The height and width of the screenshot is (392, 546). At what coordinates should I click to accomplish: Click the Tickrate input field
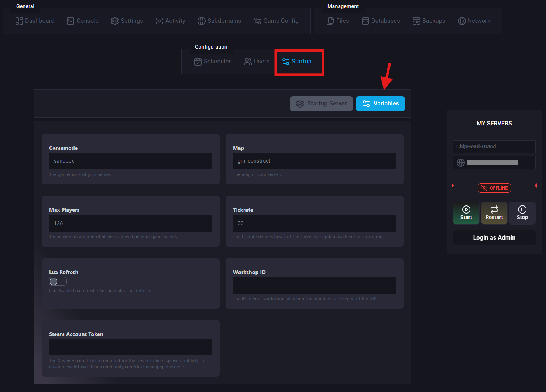point(315,223)
